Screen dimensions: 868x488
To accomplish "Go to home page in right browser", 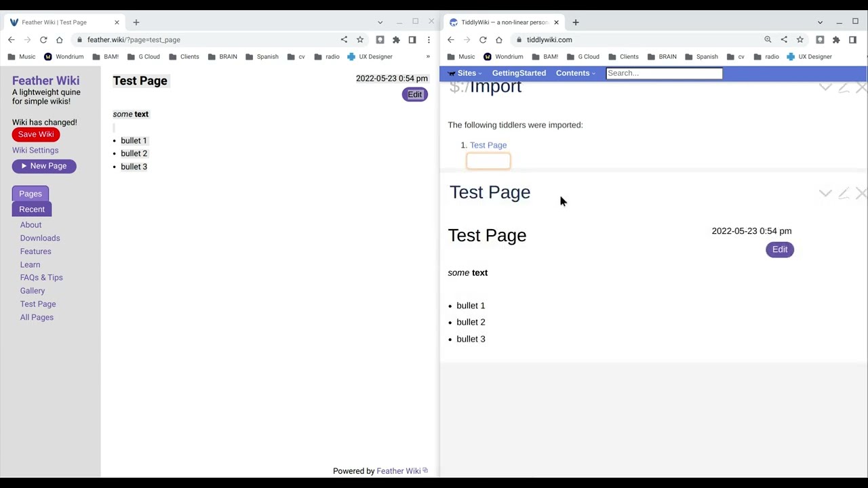I will (499, 40).
